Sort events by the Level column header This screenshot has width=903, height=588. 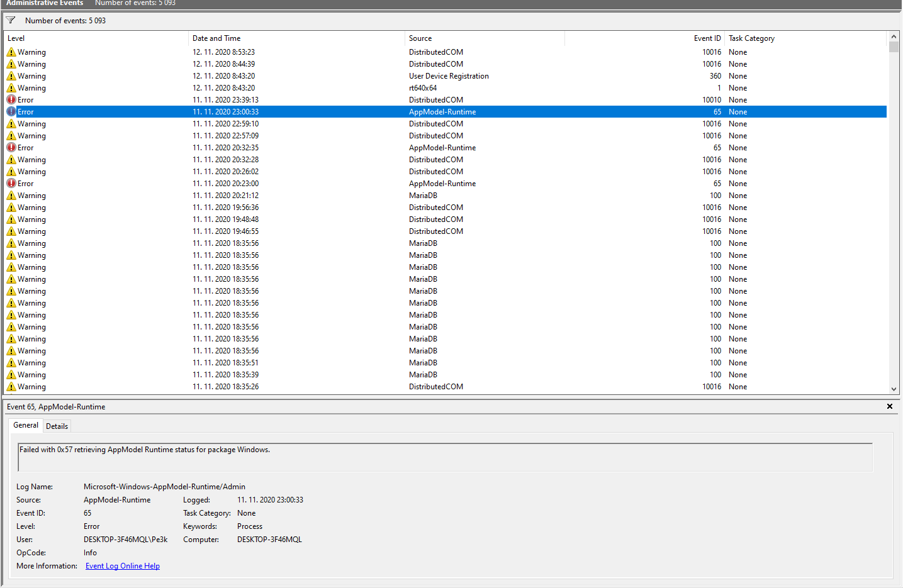(96, 38)
